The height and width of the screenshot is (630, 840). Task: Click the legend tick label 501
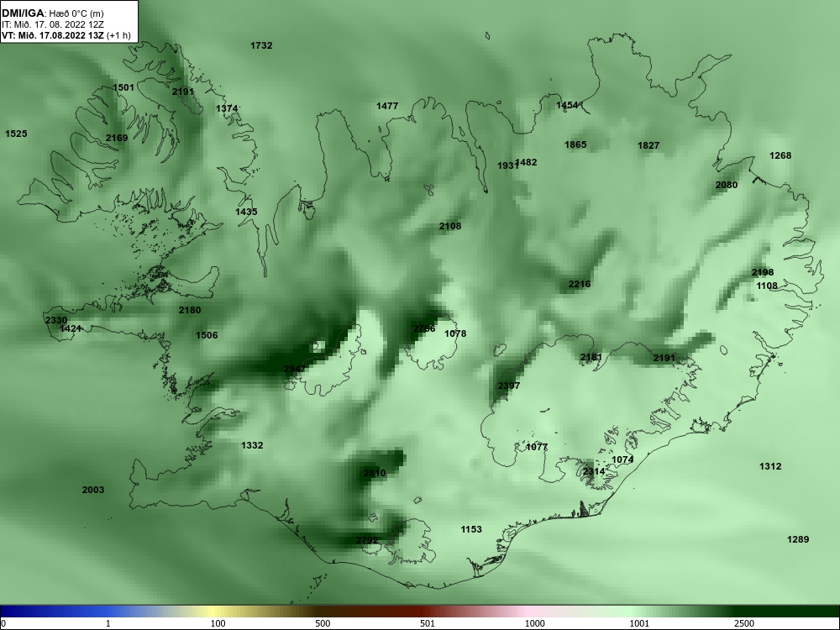pos(428,623)
